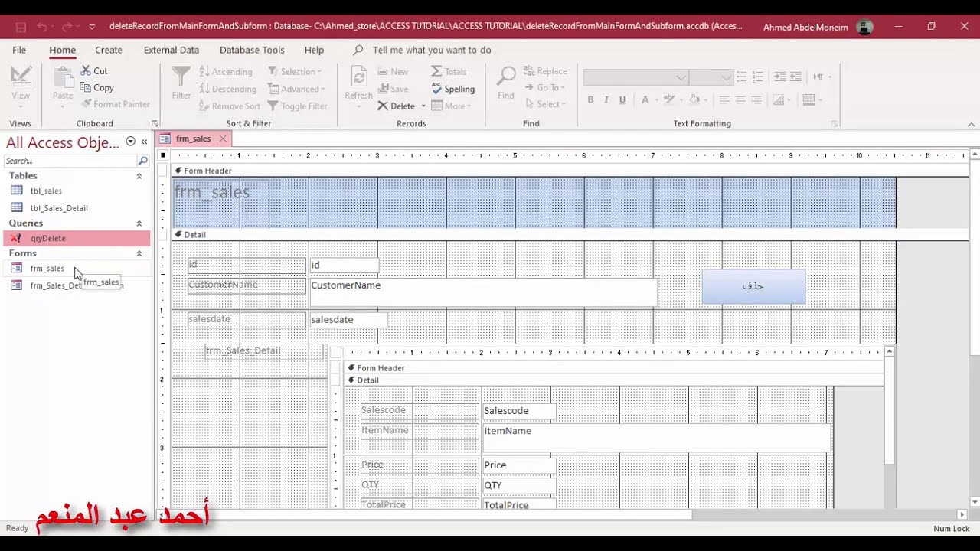Screen dimensions: 980x551
Task: Click the search magnifier in navigation pane
Action: click(x=142, y=161)
